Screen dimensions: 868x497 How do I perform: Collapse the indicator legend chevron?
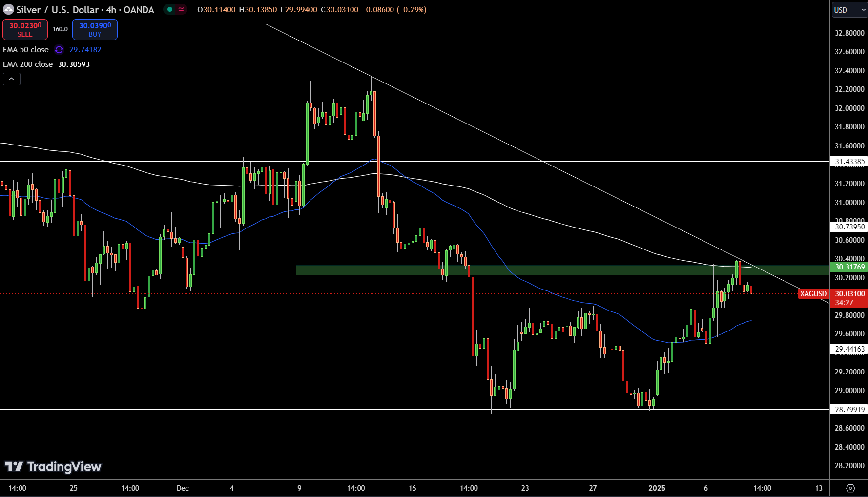(12, 79)
